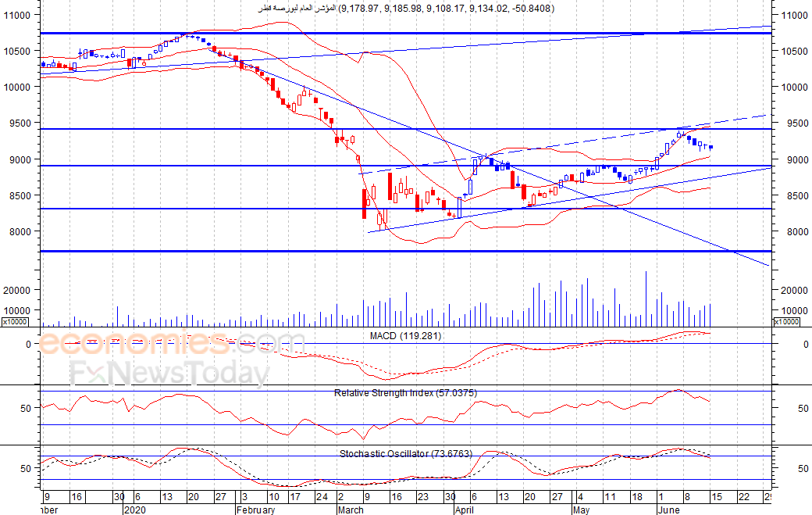Click the left x10000 volume scale box
This screenshot has height=515, width=812.
coord(15,322)
